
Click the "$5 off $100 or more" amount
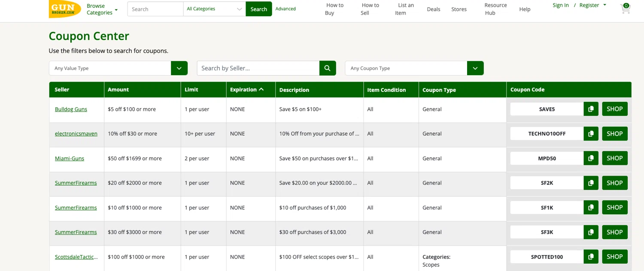132,109
